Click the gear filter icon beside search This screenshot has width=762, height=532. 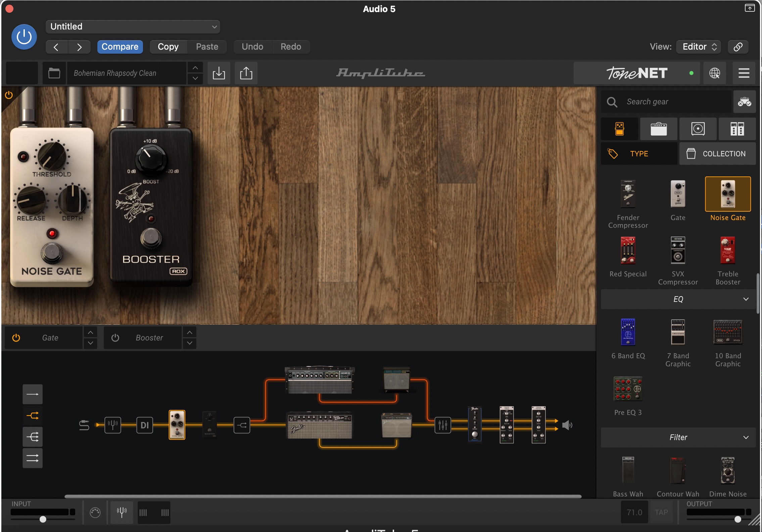click(x=744, y=102)
